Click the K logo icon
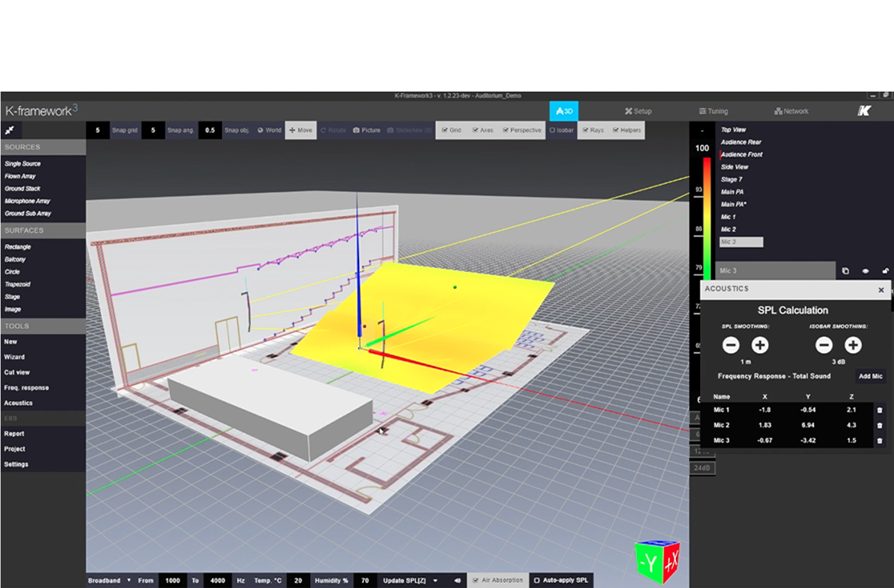The height and width of the screenshot is (588, 894). tap(864, 111)
